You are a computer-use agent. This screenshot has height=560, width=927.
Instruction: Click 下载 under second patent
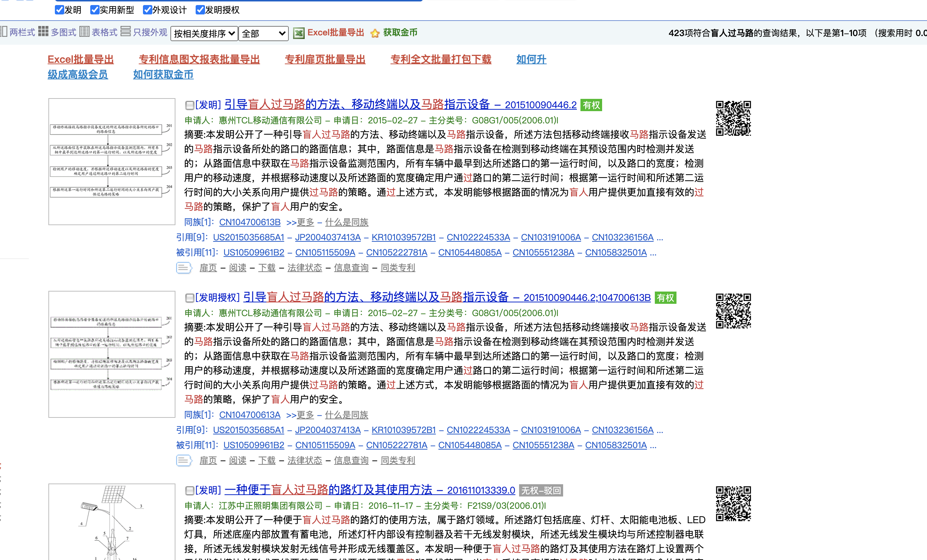pyautogui.click(x=267, y=460)
